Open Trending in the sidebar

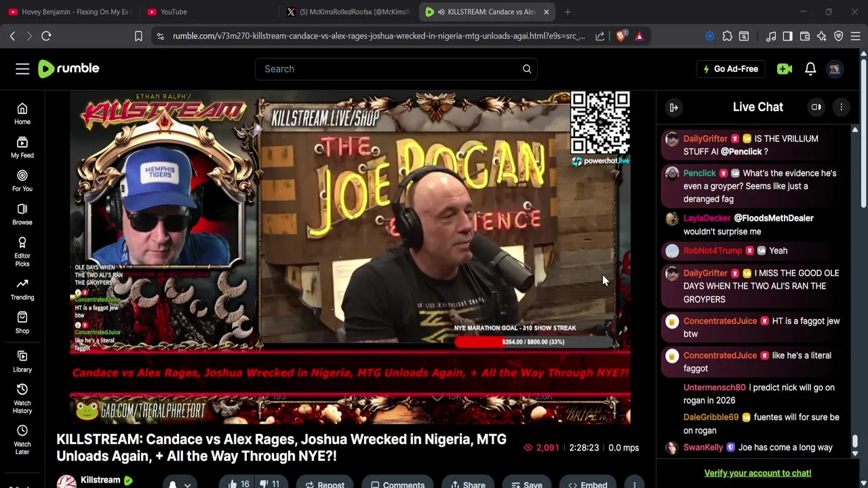(x=22, y=289)
